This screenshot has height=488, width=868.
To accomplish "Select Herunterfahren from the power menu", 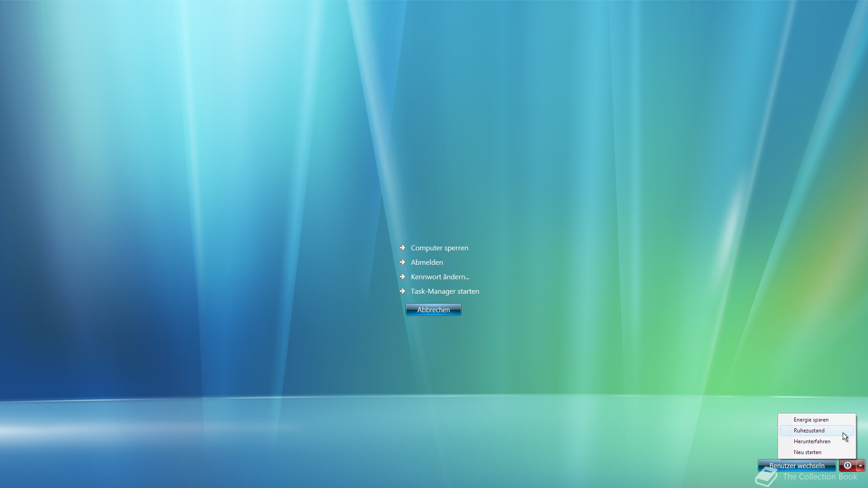I will point(817,441).
